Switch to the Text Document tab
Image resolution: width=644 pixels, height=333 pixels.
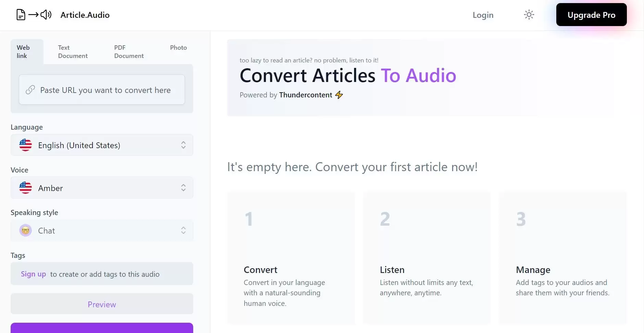[x=73, y=52]
